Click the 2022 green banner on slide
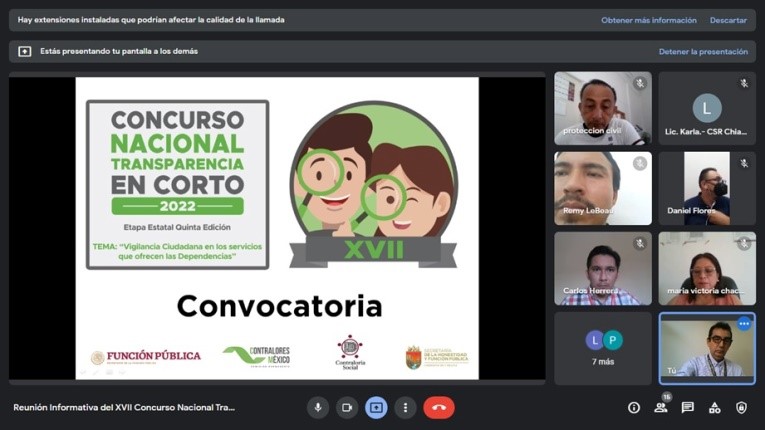765x430 pixels. [178, 206]
